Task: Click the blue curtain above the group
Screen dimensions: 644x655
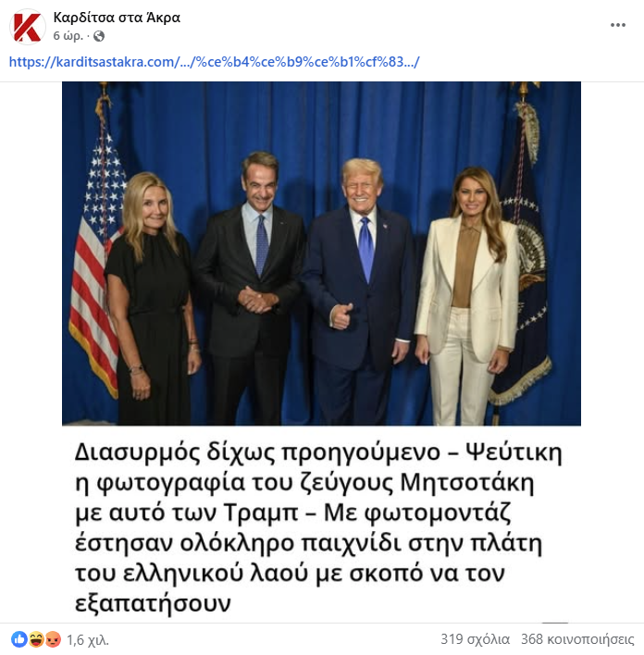Action: [317, 117]
